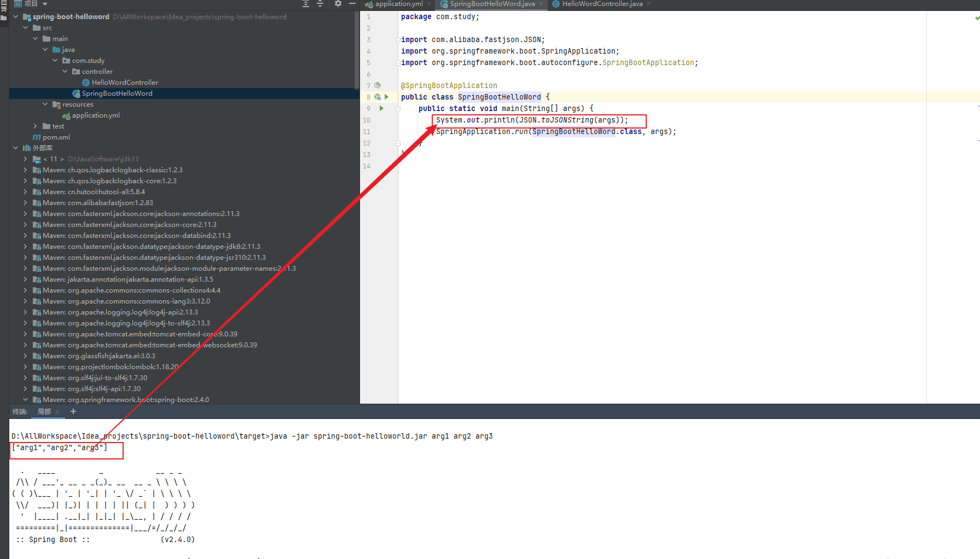Run main method from line 9 gutter arrow
The height and width of the screenshot is (559, 980).
click(x=381, y=108)
